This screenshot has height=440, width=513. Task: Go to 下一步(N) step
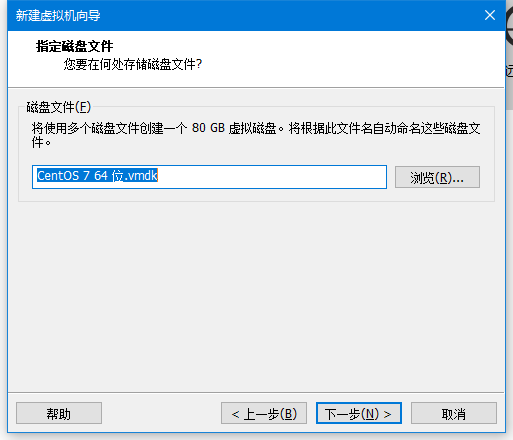pos(359,413)
